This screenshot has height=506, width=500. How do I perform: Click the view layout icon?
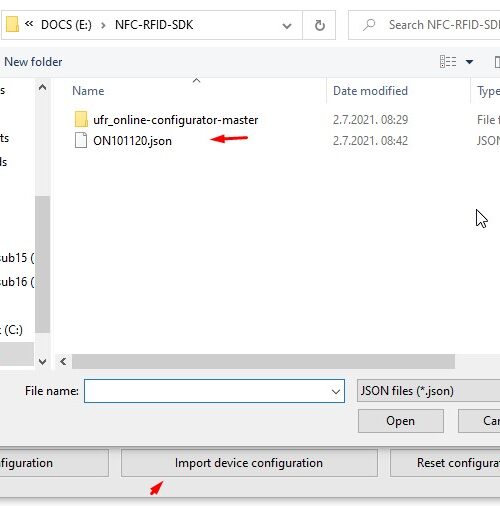click(448, 62)
